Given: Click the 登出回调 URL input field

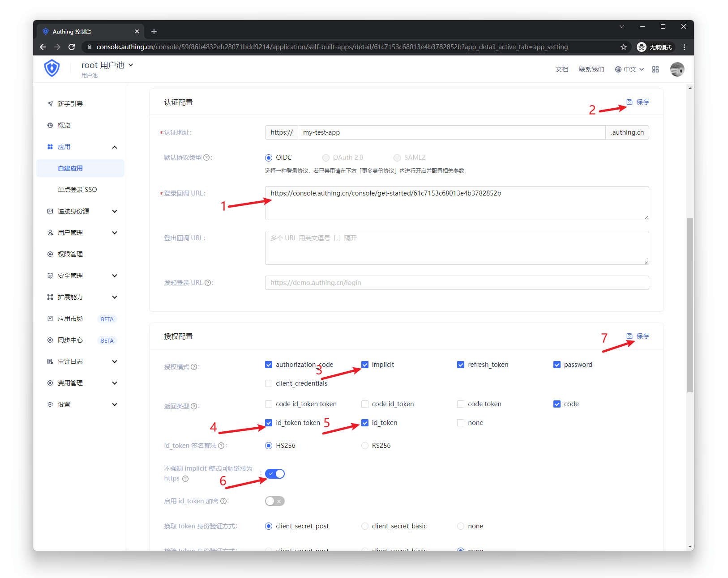Looking at the screenshot, I should pyautogui.click(x=456, y=247).
